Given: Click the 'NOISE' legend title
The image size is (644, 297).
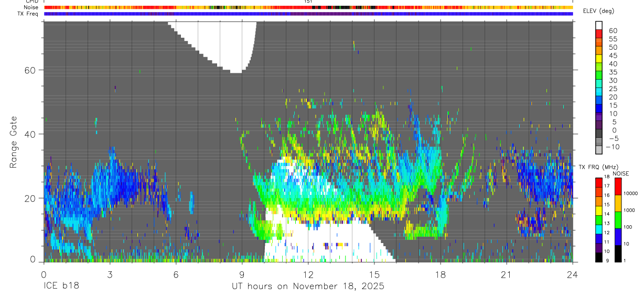Looking at the screenshot, I should pos(621,173).
